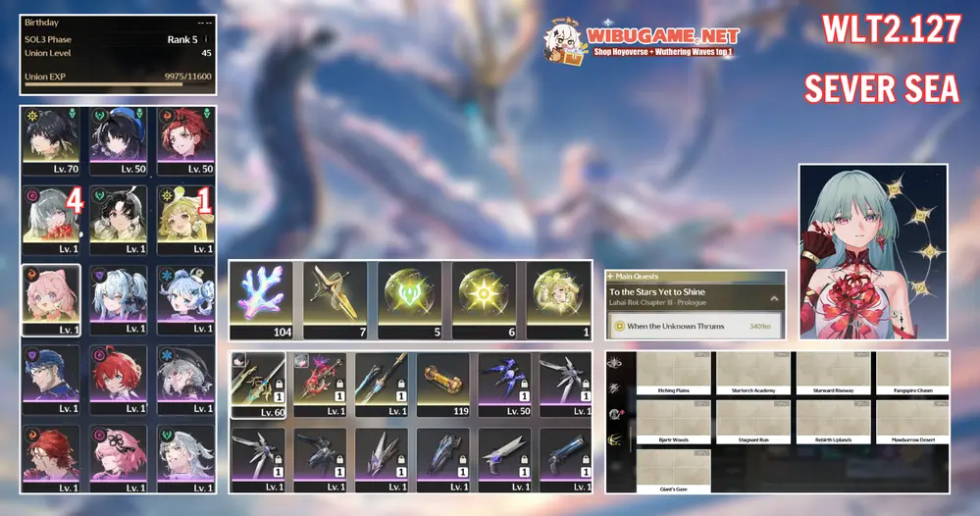980x516 pixels.
Task: Click the Union EXP progress bar
Action: pos(118,85)
